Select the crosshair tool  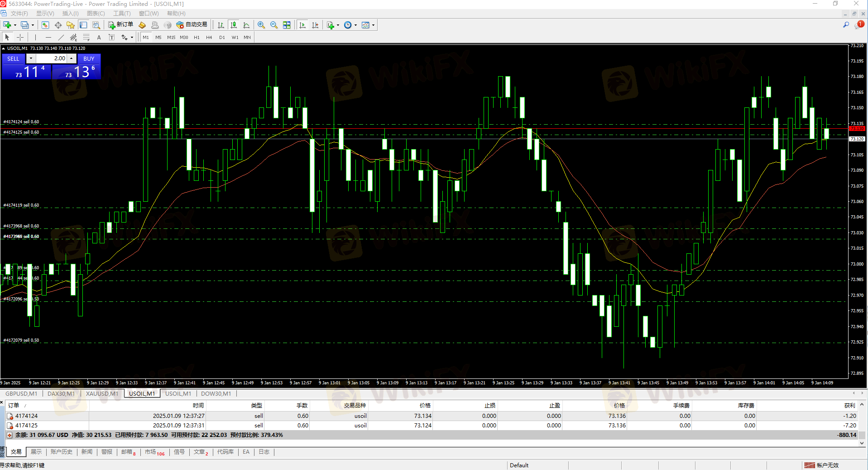(x=20, y=37)
